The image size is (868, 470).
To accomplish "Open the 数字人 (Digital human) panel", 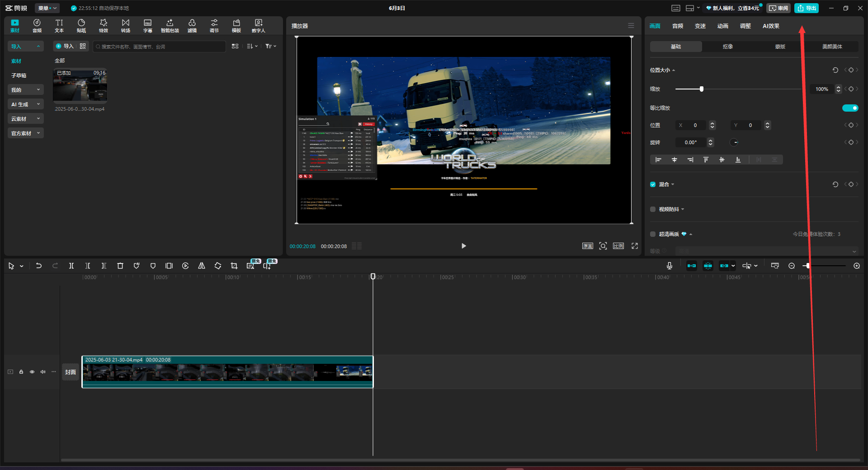I will point(259,26).
